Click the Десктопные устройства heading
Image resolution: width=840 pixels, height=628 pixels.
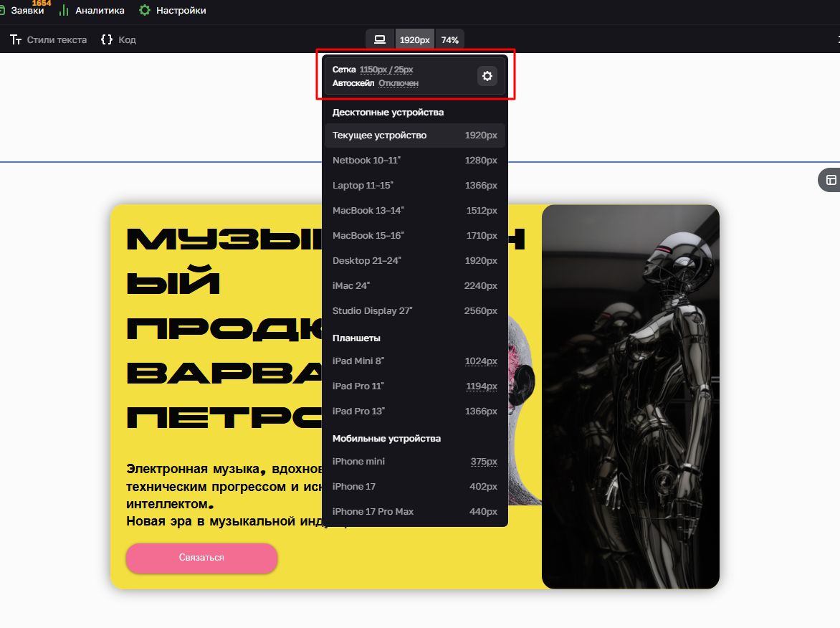coord(388,113)
